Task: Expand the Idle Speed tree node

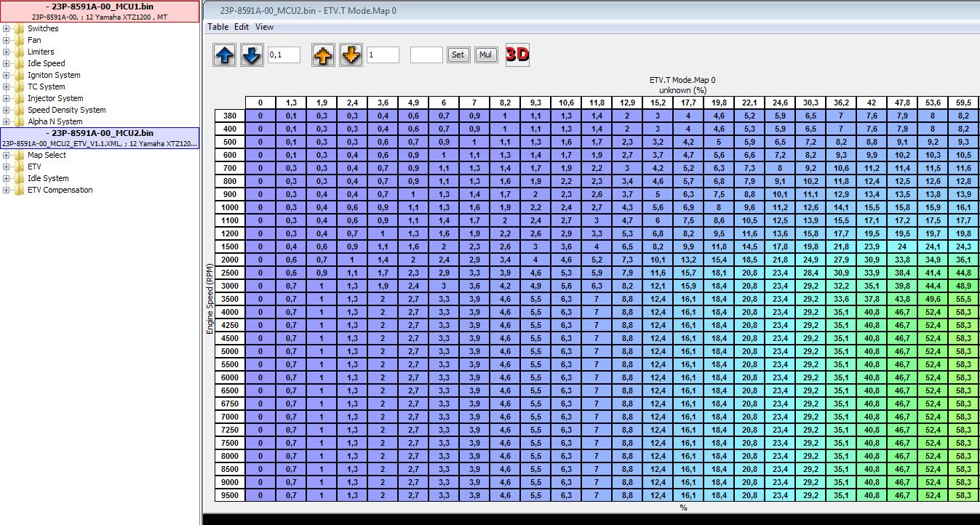Action: pyautogui.click(x=7, y=64)
